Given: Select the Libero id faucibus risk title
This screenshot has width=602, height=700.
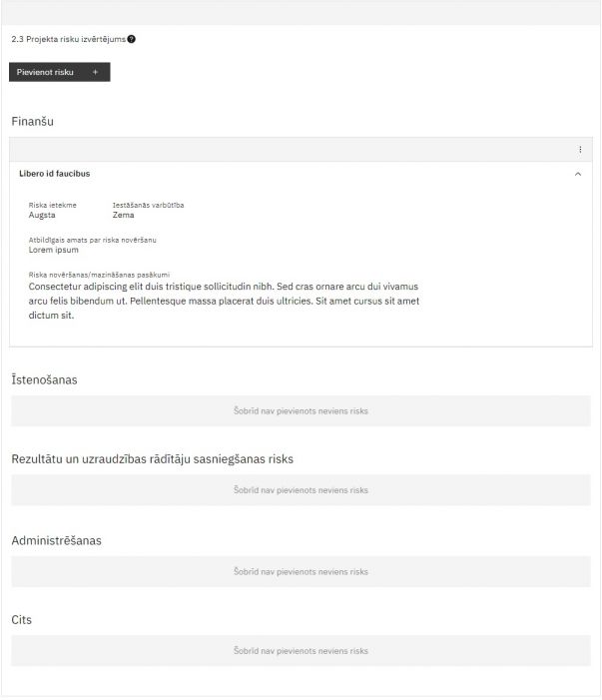Looking at the screenshot, I should point(55,174).
